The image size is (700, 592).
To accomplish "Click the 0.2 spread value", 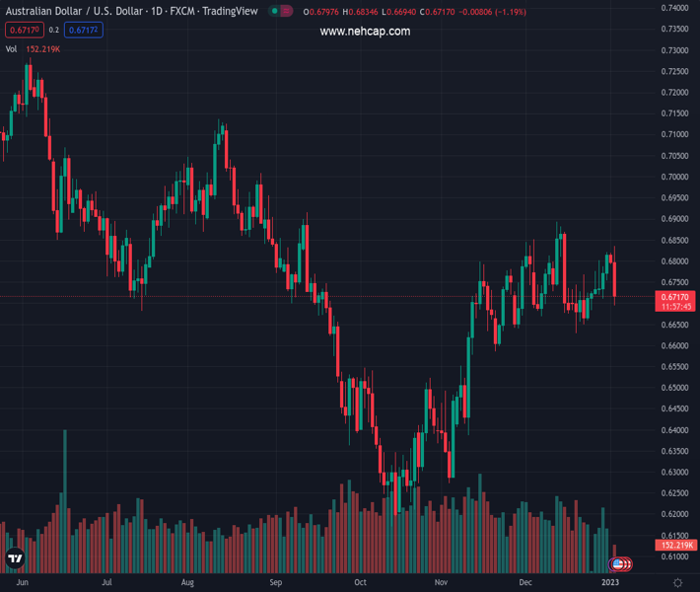I will [54, 30].
